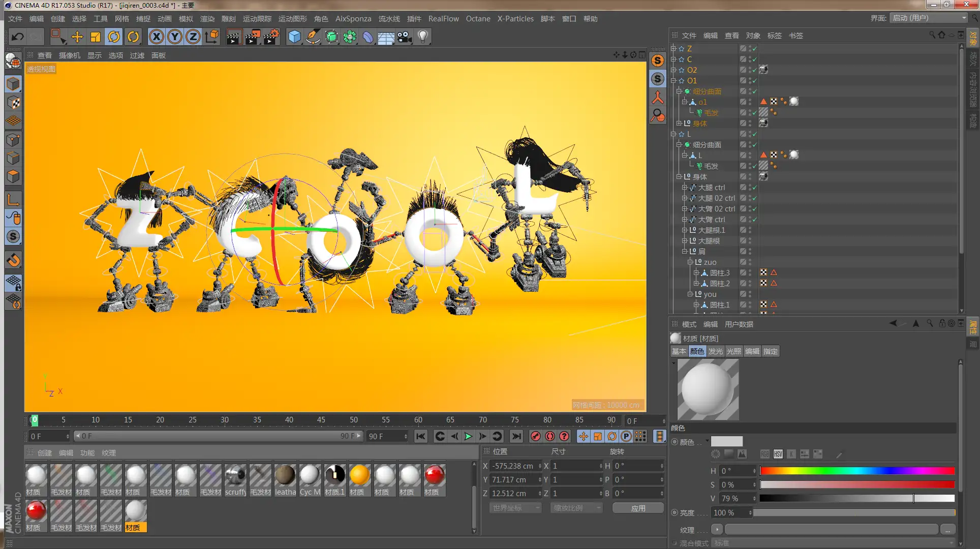Play the animation forward

pyautogui.click(x=468, y=436)
